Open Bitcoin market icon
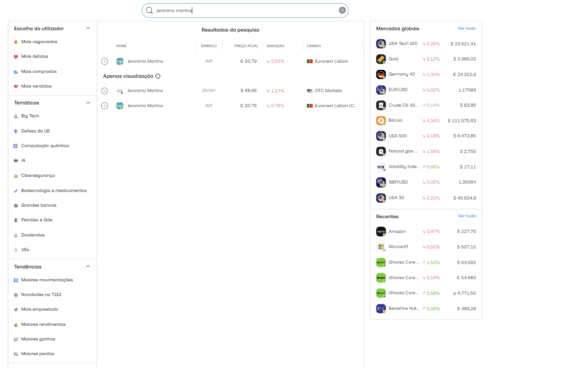Screen dimensions: 564x368 click(x=381, y=121)
